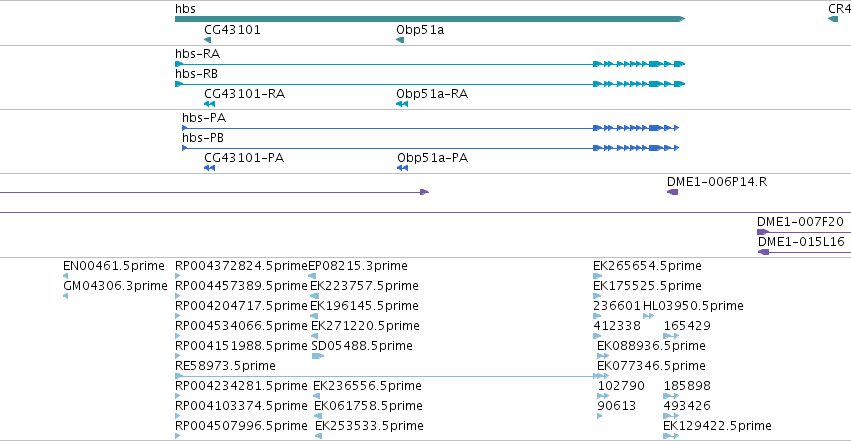851x441 pixels.
Task: Click the 'DME1-006P14.R' label
Action: (717, 182)
